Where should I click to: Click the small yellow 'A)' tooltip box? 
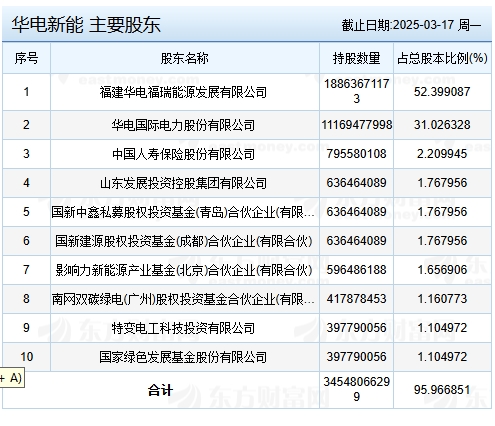[12, 378]
